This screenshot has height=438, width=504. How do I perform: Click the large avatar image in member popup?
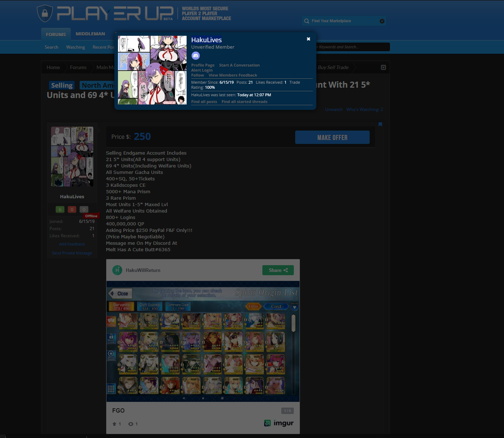152,70
